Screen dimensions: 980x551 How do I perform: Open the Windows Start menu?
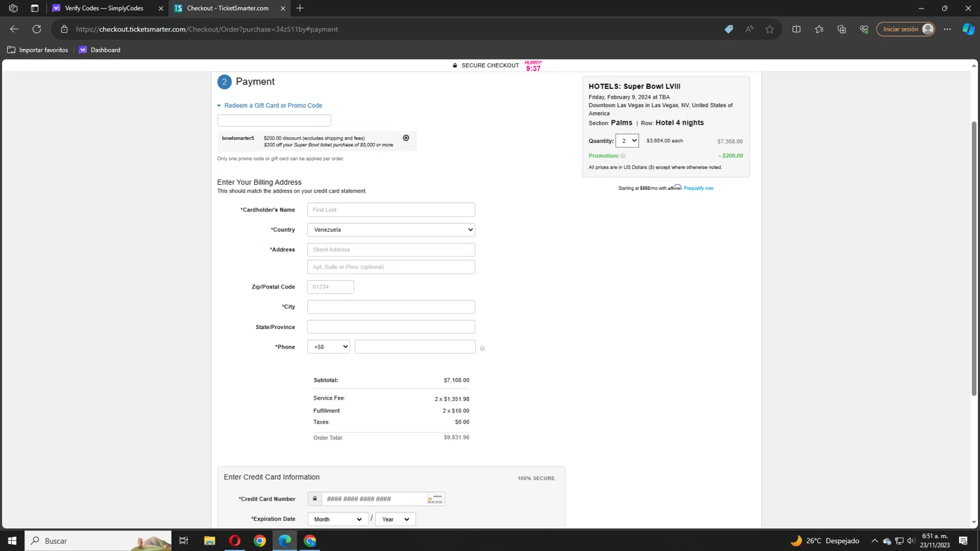coord(12,541)
